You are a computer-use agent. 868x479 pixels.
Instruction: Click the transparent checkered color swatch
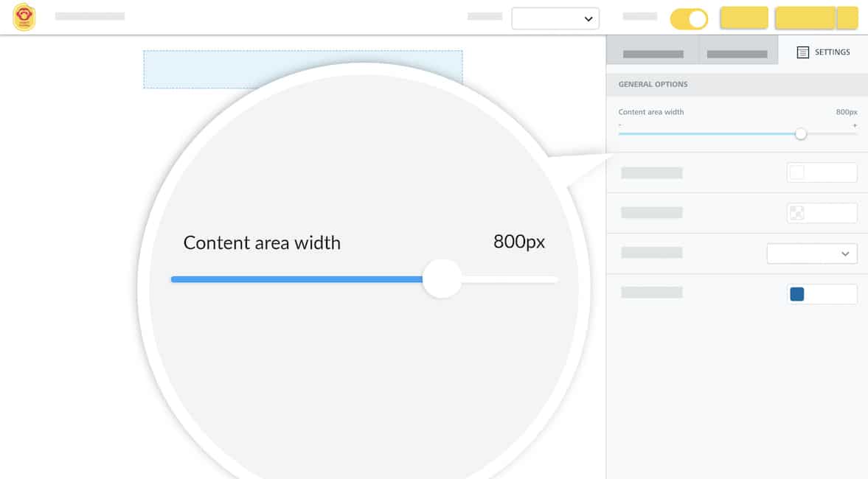pyautogui.click(x=797, y=213)
